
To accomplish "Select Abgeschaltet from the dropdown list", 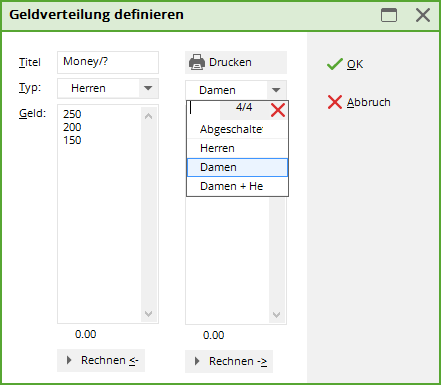I will click(x=237, y=129).
